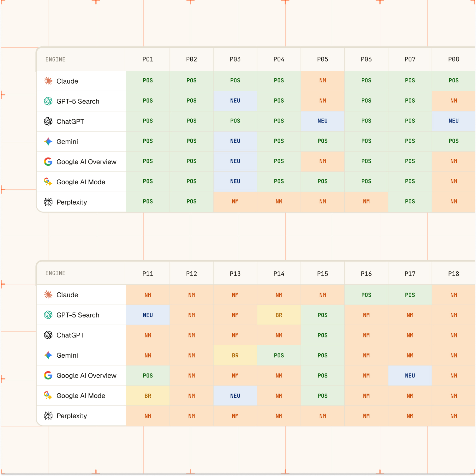Click the Gemini row label in the top table
Image resolution: width=476 pixels, height=476 pixels.
[x=67, y=142]
